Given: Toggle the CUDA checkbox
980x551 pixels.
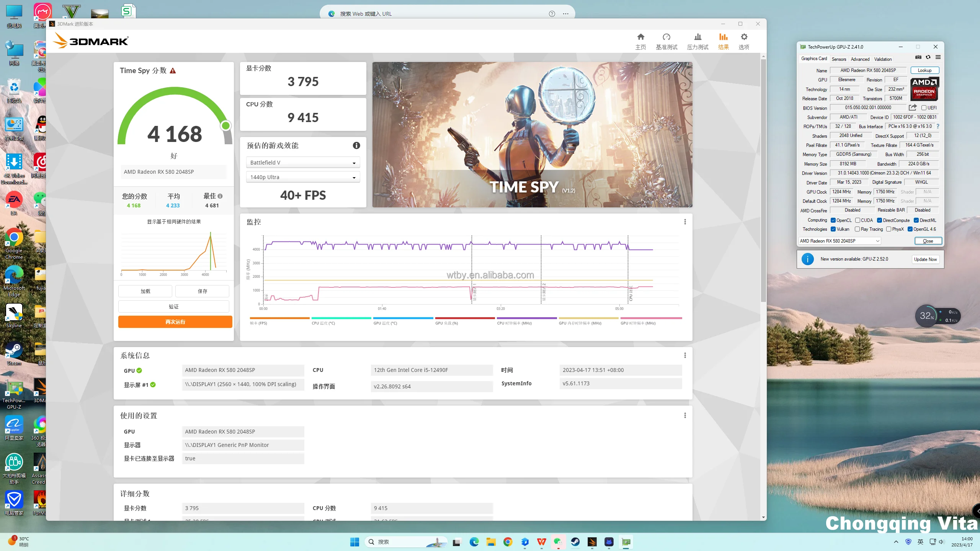Looking at the screenshot, I should tap(857, 220).
